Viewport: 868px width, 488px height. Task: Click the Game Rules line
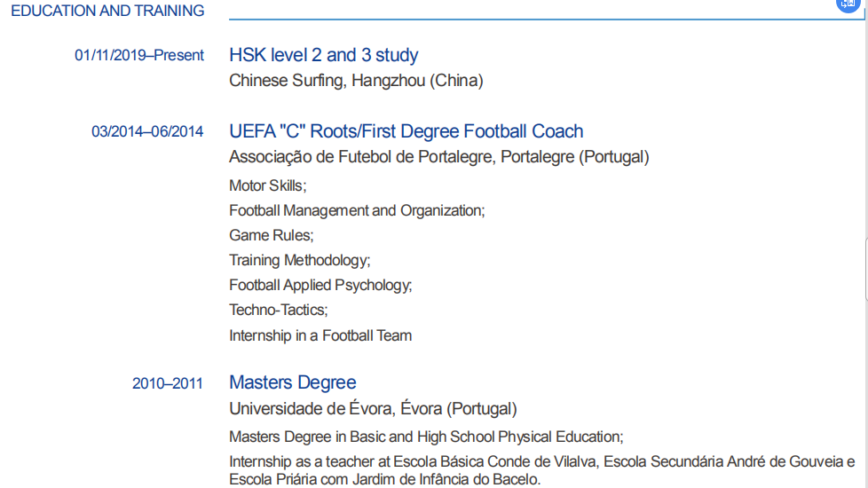pyautogui.click(x=271, y=236)
